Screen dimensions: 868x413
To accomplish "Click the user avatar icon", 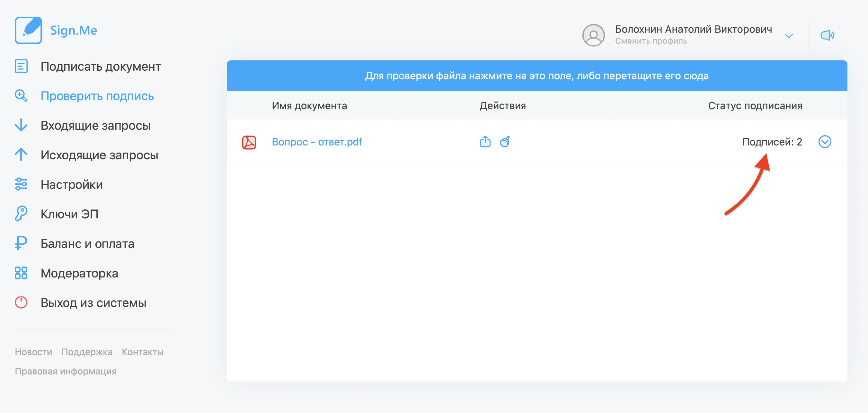I will click(x=593, y=35).
